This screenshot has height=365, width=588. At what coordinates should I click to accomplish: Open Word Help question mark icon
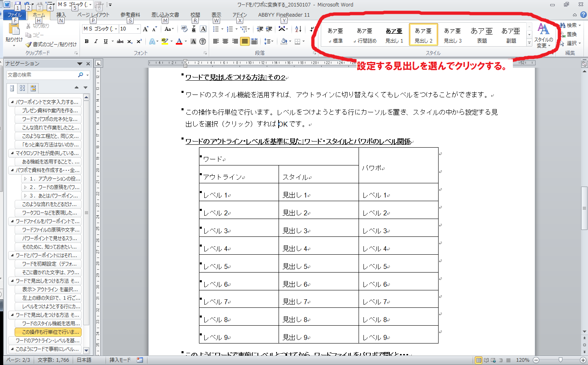(584, 15)
